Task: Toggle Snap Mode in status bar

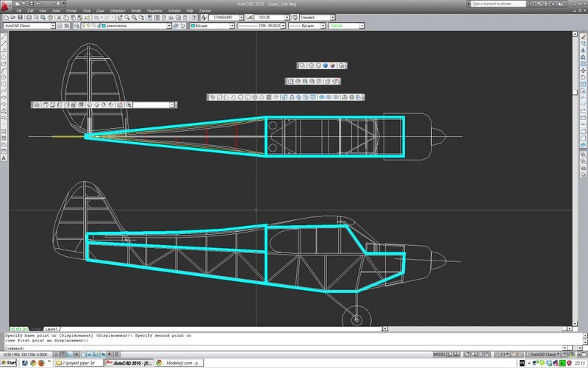Action: click(x=56, y=354)
